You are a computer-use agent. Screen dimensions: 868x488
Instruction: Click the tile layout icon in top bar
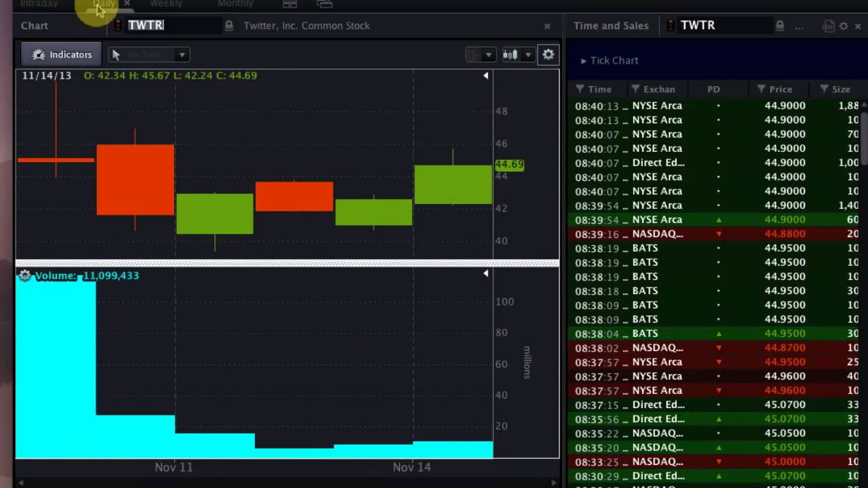tap(290, 4)
